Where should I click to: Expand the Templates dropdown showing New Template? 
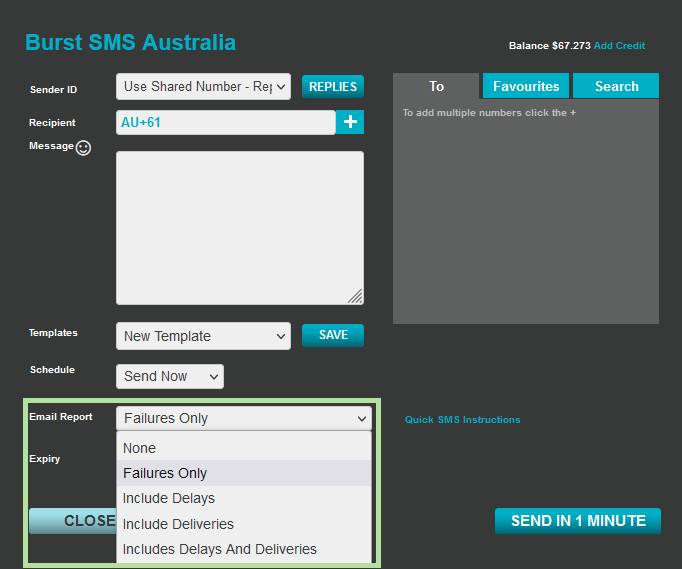(x=203, y=336)
